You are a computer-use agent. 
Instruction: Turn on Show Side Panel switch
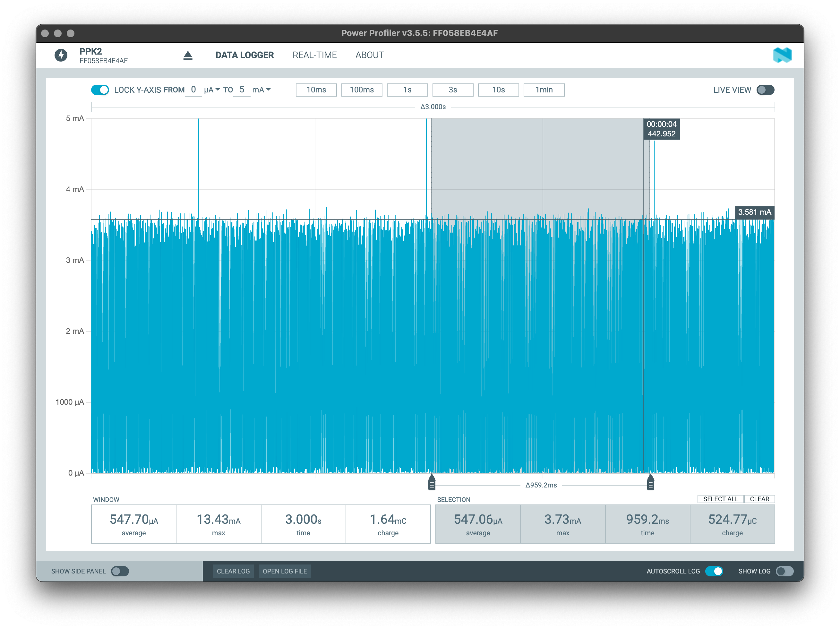pos(120,571)
